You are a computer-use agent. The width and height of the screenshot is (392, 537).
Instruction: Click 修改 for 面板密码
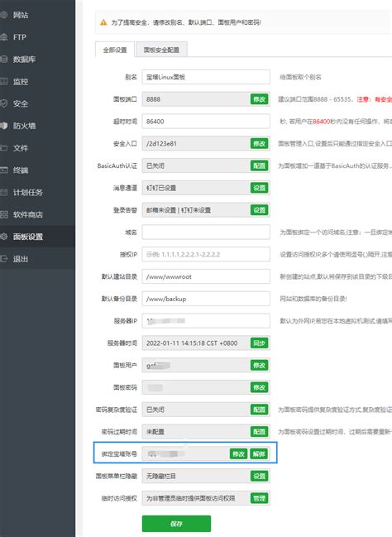(x=259, y=387)
